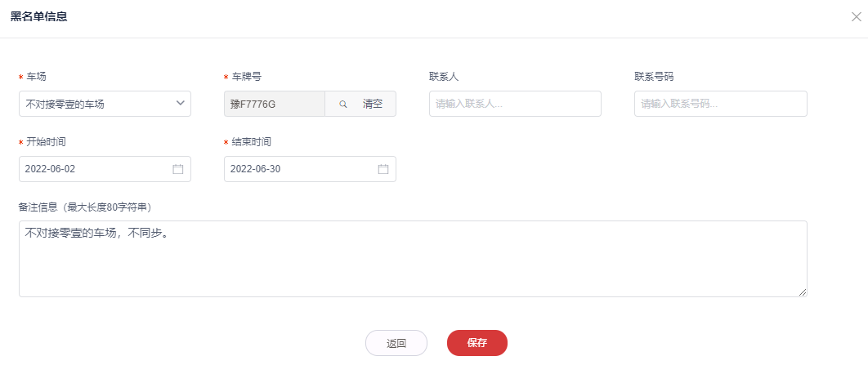The height and width of the screenshot is (374, 868).
Task: Click the 返回 button
Action: 396,343
